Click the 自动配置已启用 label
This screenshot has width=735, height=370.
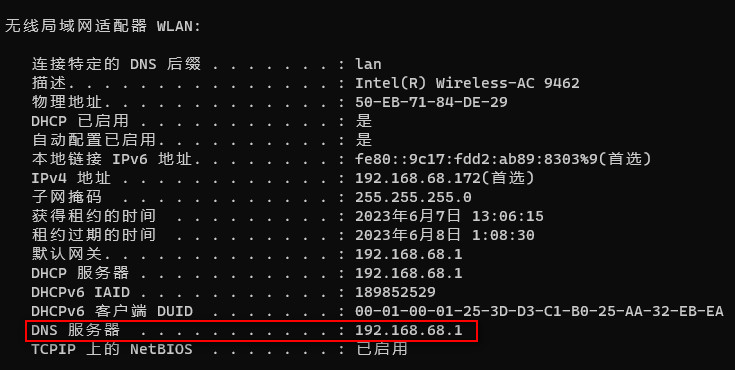[93, 140]
